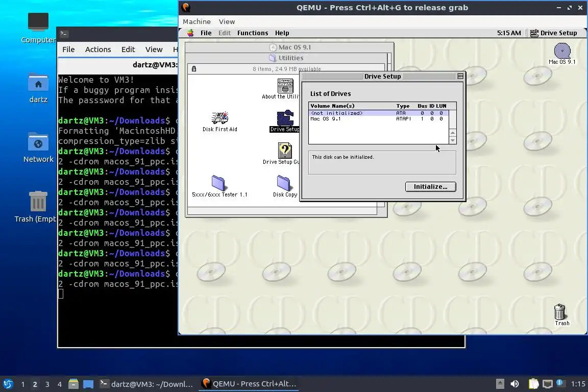Viewport: 588px width, 392px height.
Task: Select the Mac OS 9.1 ATAPI drive row
Action: tap(378, 119)
